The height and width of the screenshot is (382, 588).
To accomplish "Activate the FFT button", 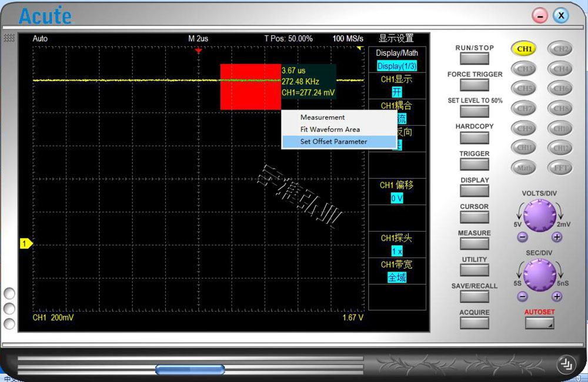I will (x=560, y=168).
